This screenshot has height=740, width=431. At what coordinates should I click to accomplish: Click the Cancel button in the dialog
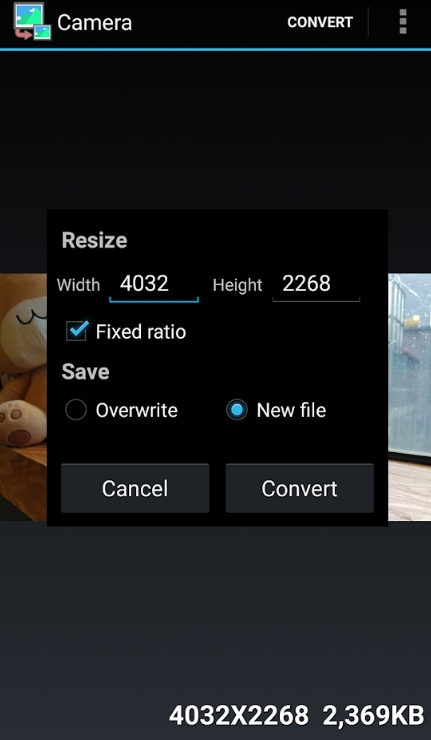pos(135,488)
